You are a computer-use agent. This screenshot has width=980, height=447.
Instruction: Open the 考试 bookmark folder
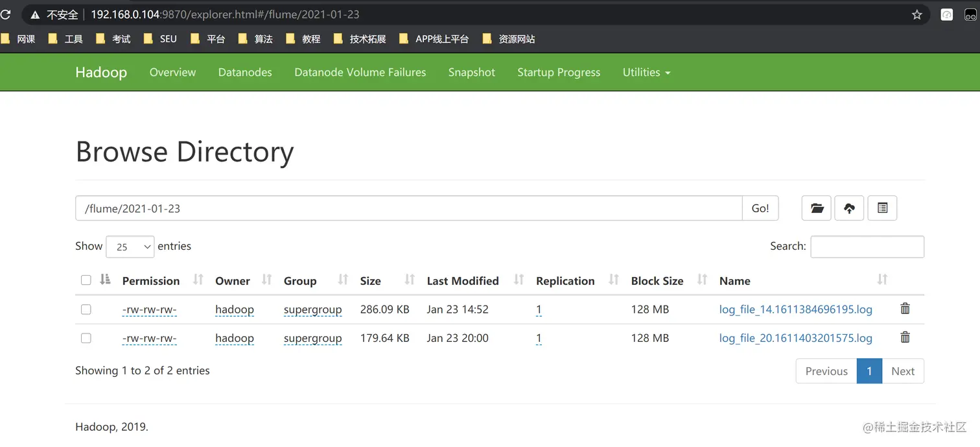coord(113,39)
